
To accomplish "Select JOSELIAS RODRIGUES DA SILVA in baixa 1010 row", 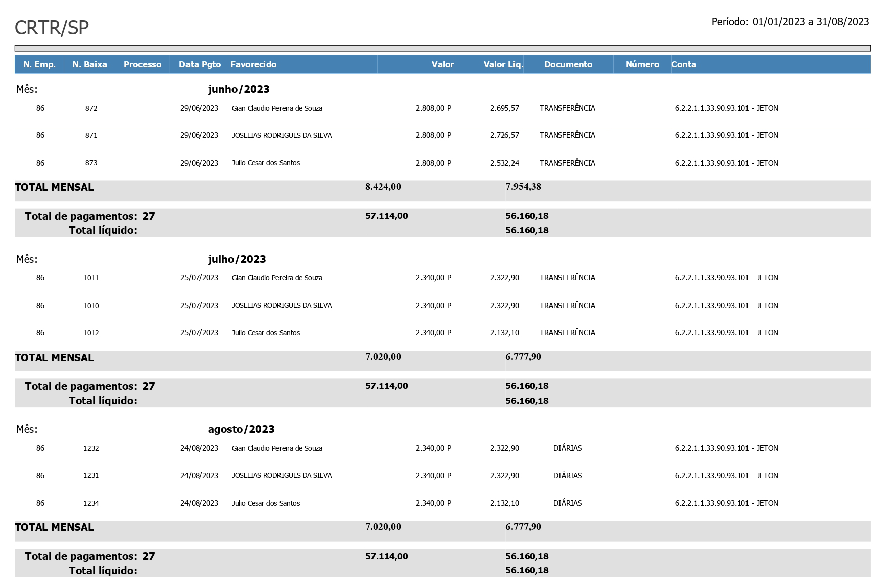I will point(282,305).
